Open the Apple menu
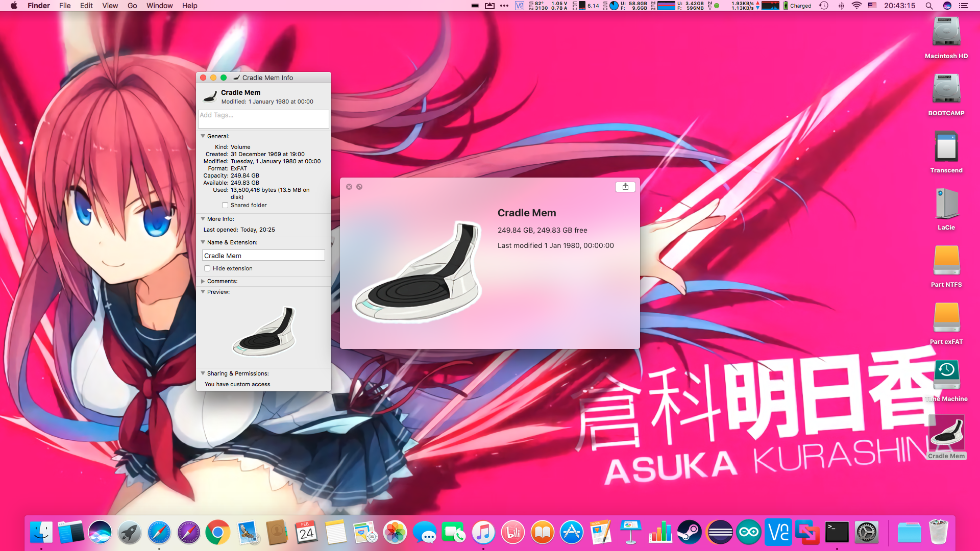980x551 pixels. pos(14,6)
